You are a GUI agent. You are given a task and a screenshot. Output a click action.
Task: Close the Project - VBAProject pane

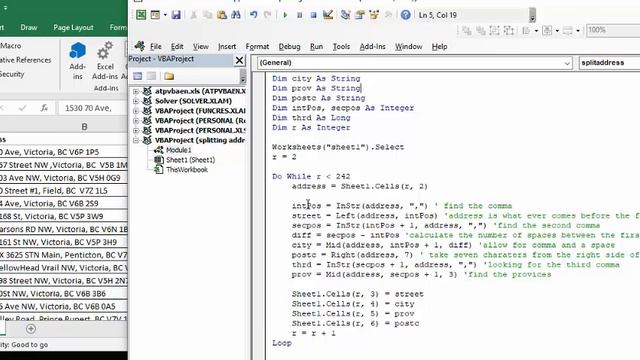(239, 60)
